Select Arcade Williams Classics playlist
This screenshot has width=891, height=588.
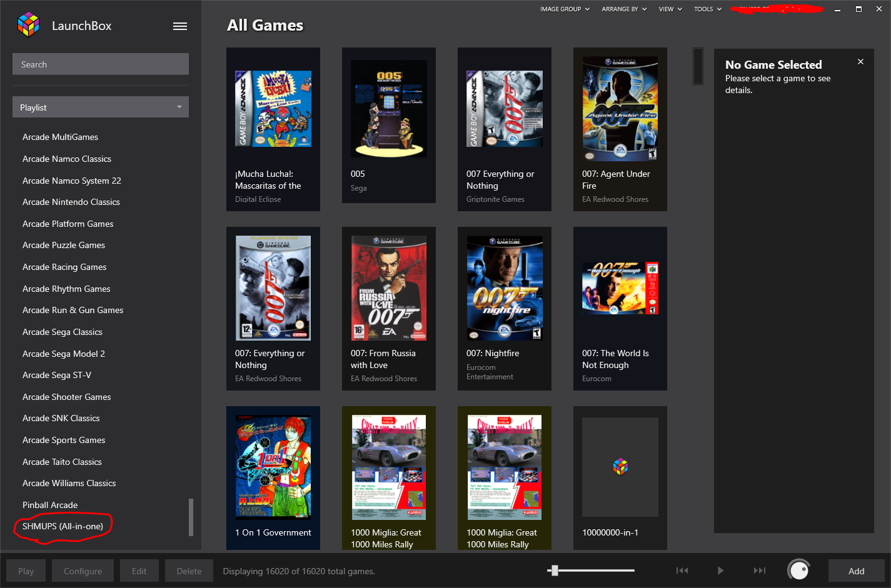(69, 483)
